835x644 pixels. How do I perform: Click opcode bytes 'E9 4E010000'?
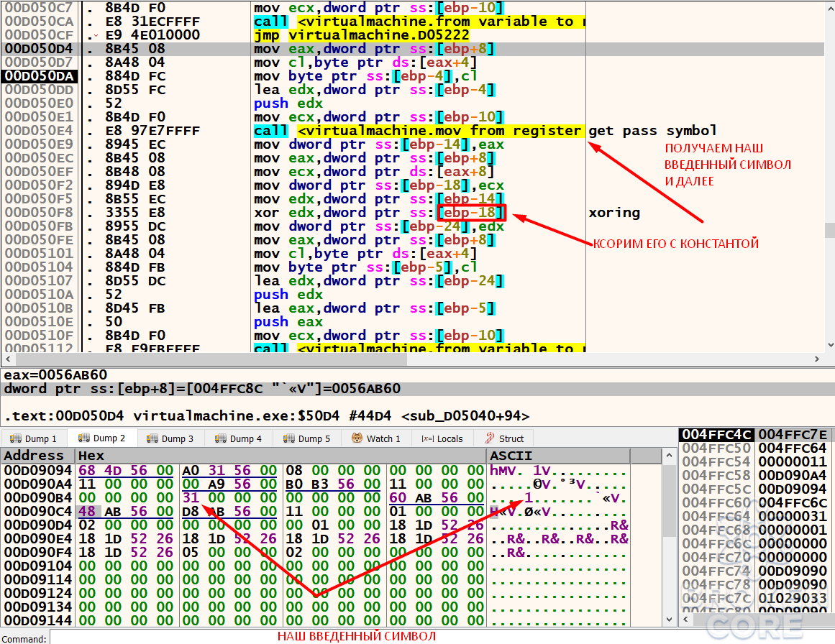click(x=152, y=35)
